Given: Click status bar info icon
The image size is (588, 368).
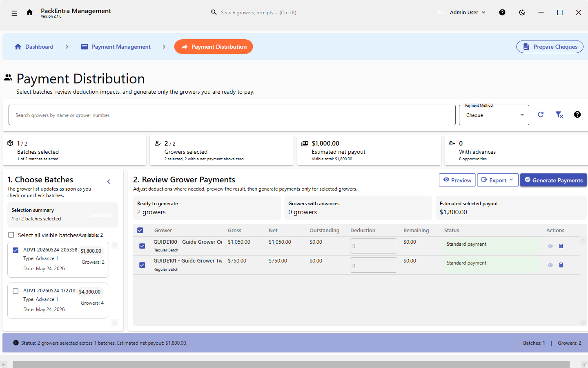Looking at the screenshot, I should [x=16, y=343].
